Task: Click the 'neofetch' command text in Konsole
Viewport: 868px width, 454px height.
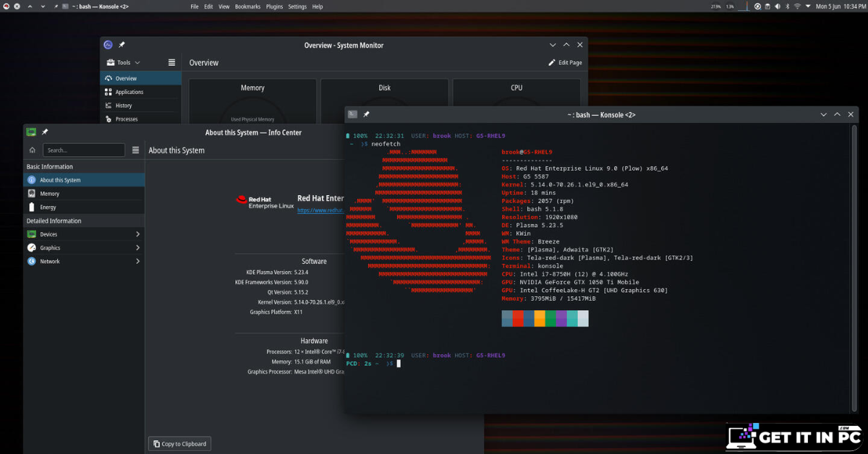Action: click(386, 144)
